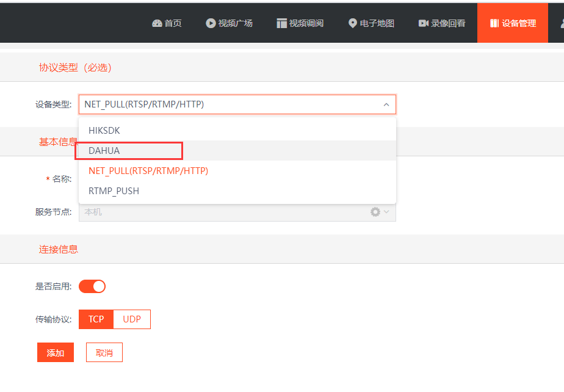Viewport: 564px width, 392px height.
Task: Click the 添加 button
Action: [56, 352]
